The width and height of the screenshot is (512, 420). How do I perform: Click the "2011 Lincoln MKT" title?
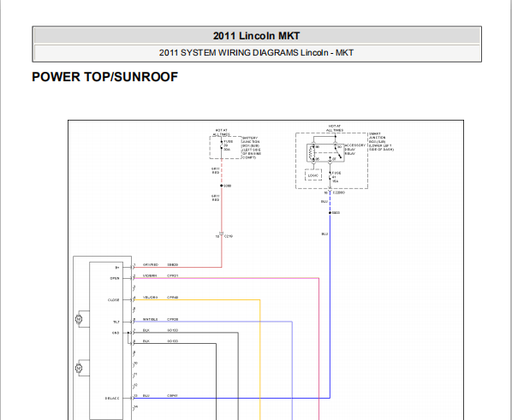(x=256, y=36)
